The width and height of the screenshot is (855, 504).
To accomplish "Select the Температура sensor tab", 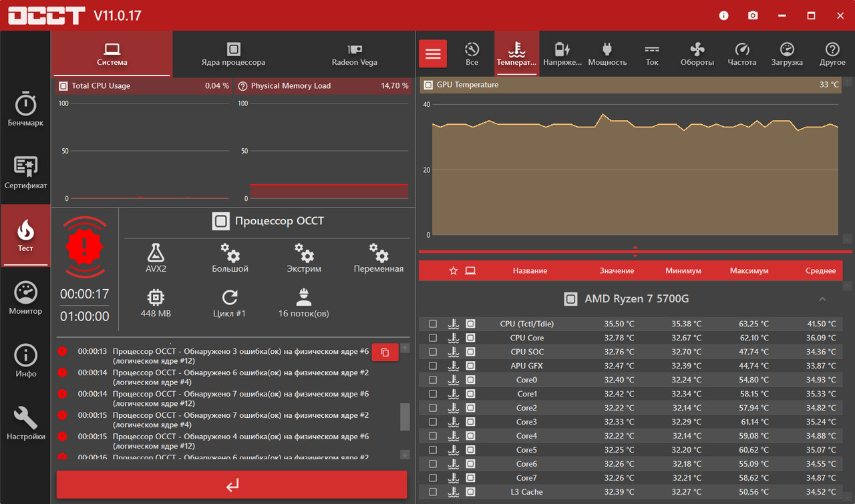I will (x=516, y=54).
